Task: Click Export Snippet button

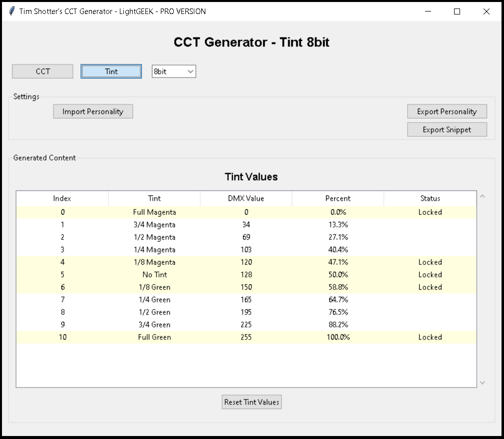Action: click(447, 129)
